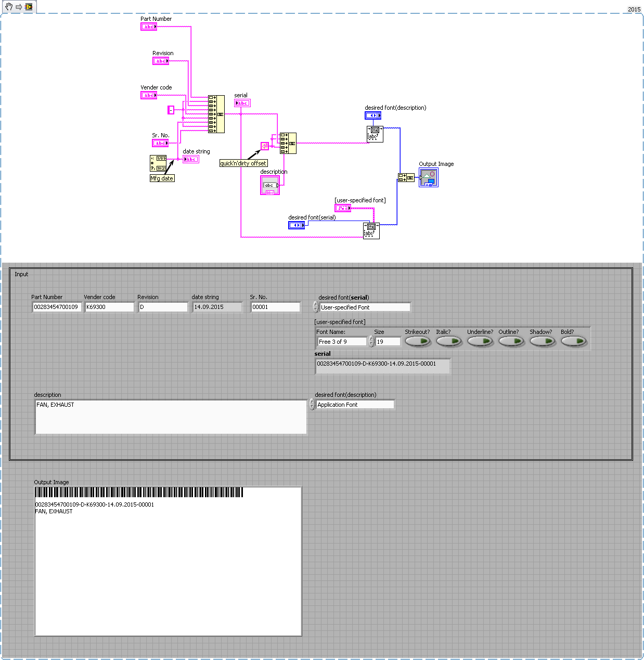Click the arrow icon in snippet header
This screenshot has width=644, height=660.
pyautogui.click(x=19, y=7)
